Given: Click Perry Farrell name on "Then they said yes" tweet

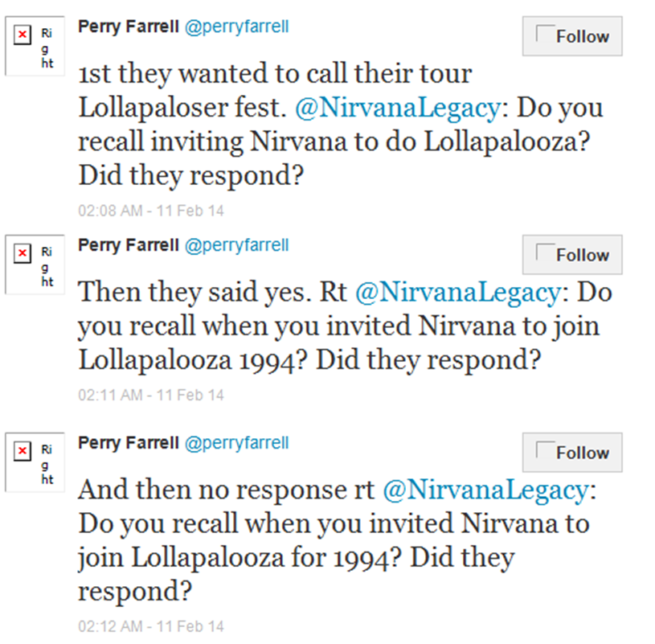Looking at the screenshot, I should point(129,245).
